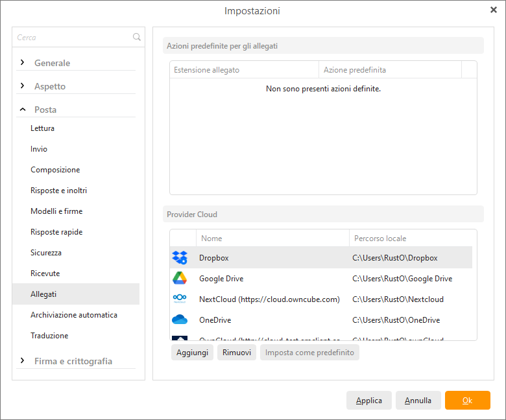
Task: Select the OneDrive row name
Action: click(x=215, y=320)
